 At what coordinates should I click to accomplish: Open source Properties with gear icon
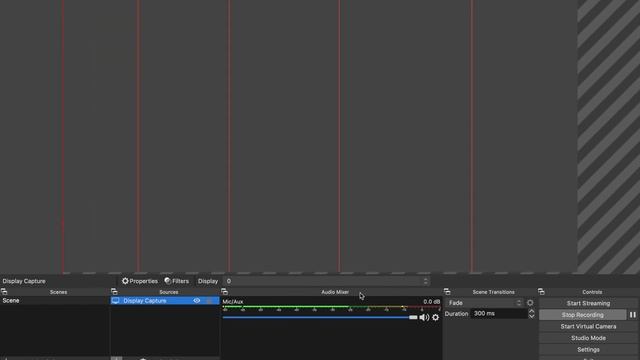pyautogui.click(x=140, y=281)
